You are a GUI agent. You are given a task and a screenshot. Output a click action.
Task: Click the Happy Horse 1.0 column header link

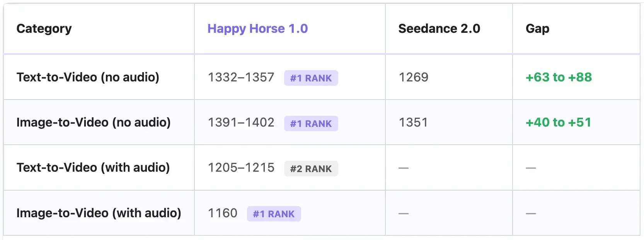[257, 29]
